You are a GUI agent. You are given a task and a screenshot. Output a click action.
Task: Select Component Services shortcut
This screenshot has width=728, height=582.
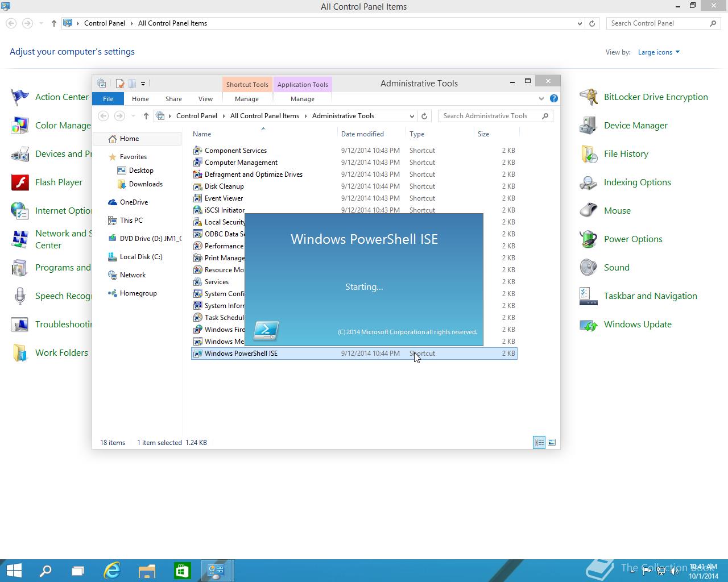point(354,151)
